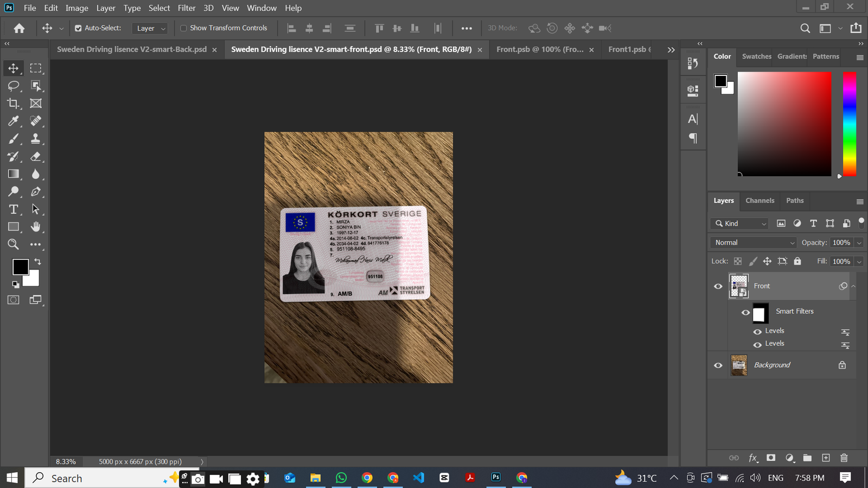Open the Filter menu
Screen dimensions: 868x488
186,8
